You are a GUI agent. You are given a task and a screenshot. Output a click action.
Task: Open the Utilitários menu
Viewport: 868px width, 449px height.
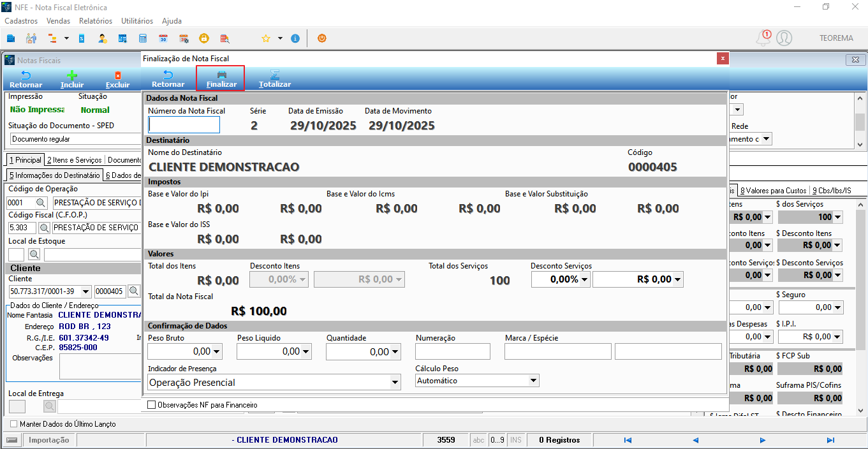[x=137, y=21]
